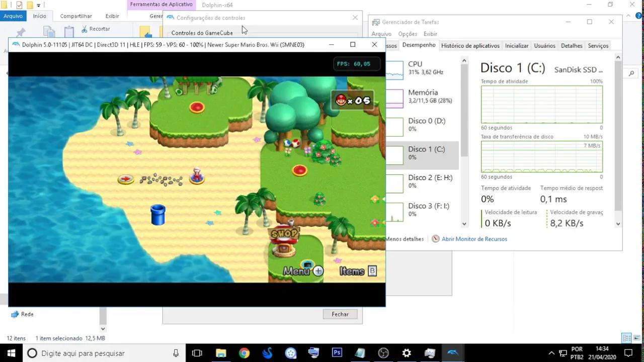Open Abrir Monitor de Recursos link

click(x=474, y=239)
